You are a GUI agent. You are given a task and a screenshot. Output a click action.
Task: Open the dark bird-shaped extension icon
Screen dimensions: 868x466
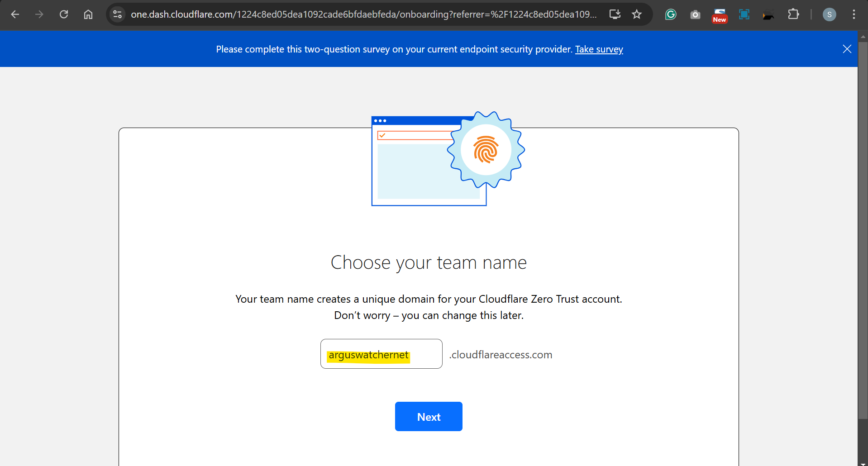pyautogui.click(x=768, y=16)
